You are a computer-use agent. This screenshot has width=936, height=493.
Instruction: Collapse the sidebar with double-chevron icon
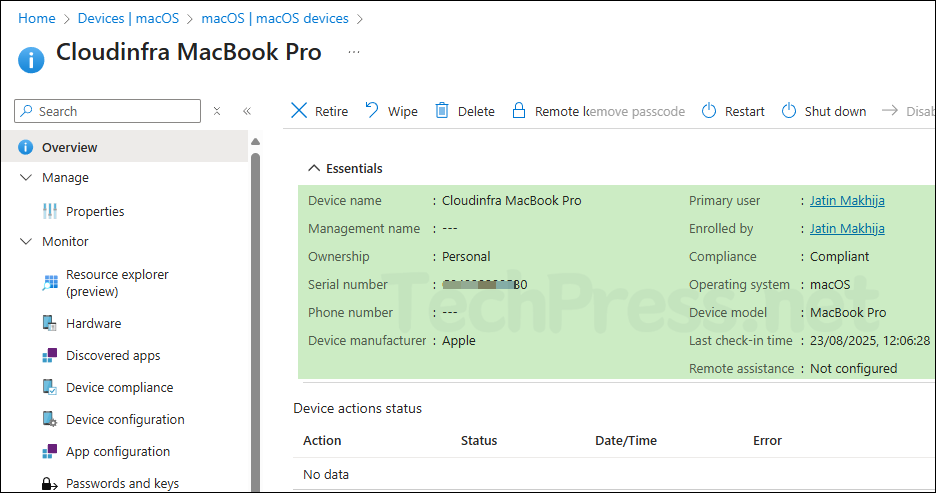(247, 111)
